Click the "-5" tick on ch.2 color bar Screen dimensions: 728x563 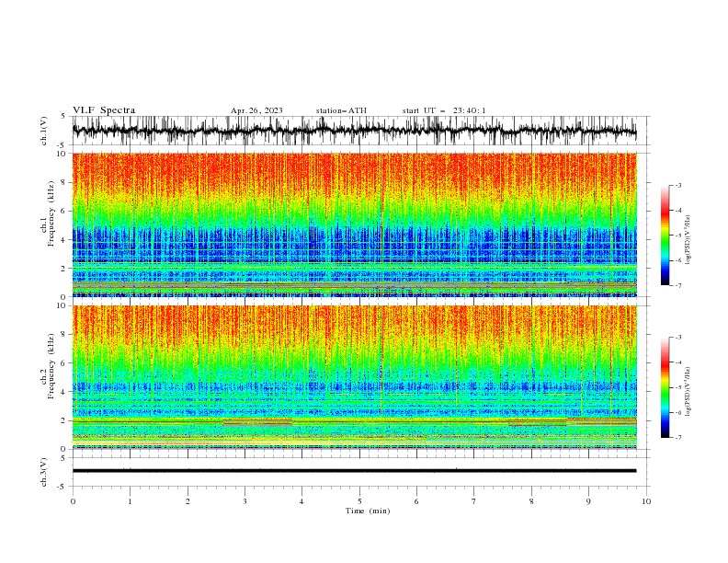(x=678, y=387)
